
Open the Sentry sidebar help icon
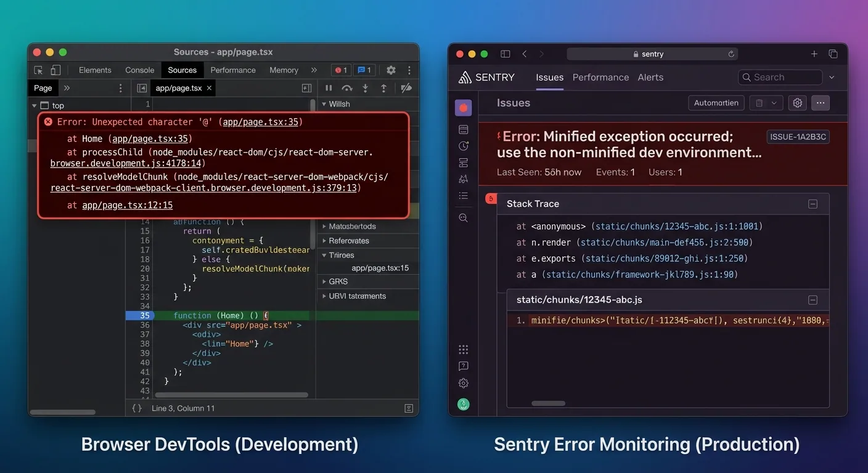click(464, 366)
